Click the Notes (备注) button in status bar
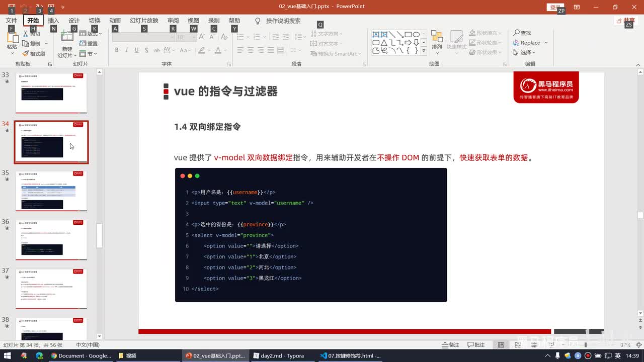The image size is (644, 362). 451,345
